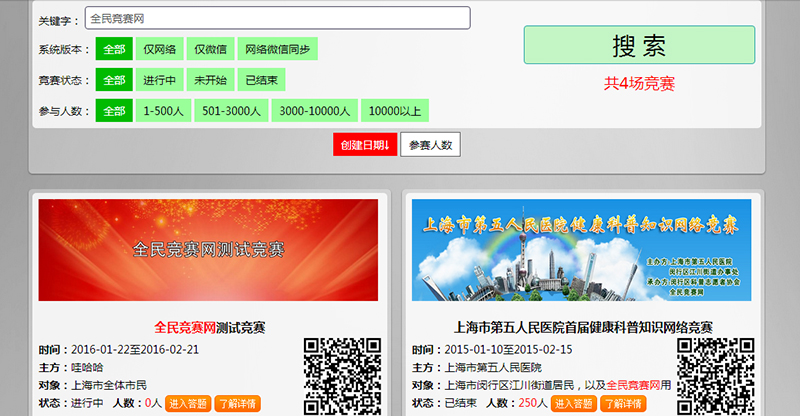Filter competitions by 未开始 status
800x416 pixels.
click(212, 80)
